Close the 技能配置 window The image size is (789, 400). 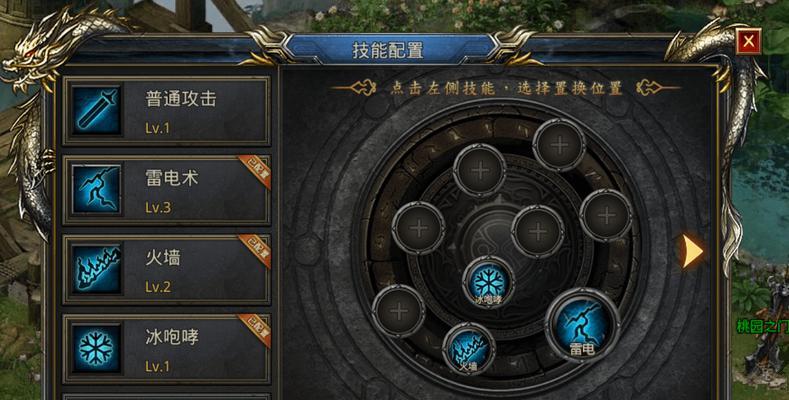pyautogui.click(x=749, y=41)
